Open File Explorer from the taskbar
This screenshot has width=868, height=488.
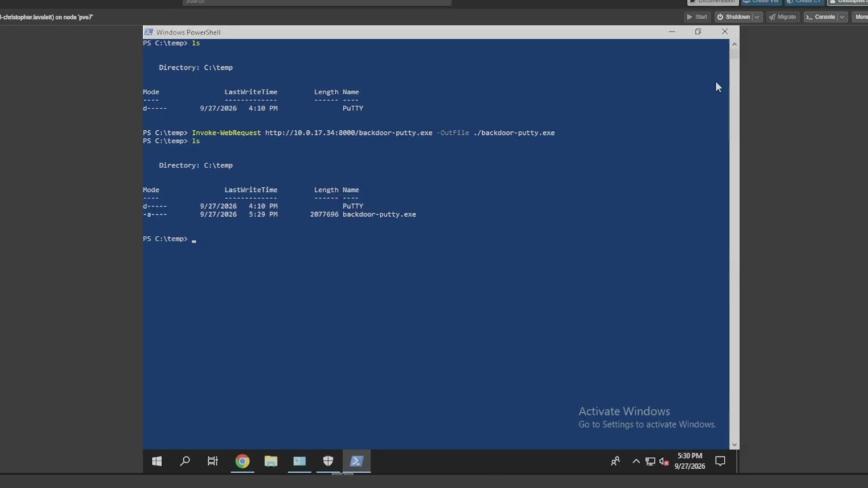tap(271, 462)
